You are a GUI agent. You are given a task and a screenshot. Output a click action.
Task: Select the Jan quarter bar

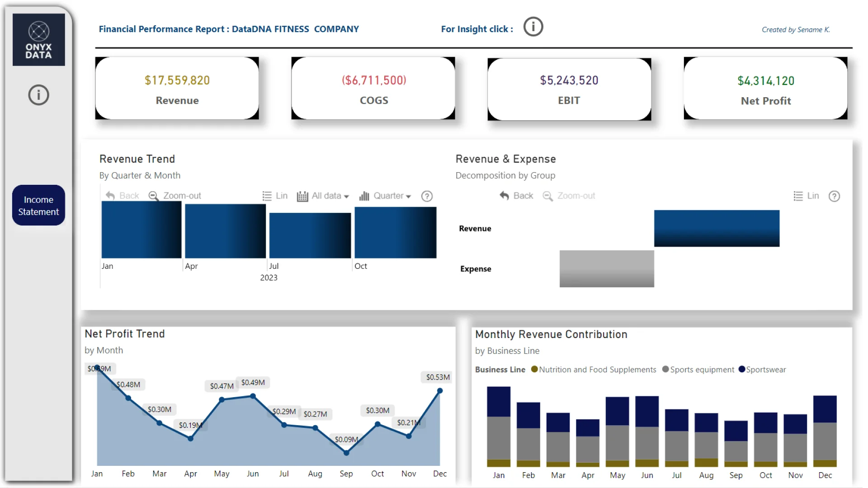(142, 230)
